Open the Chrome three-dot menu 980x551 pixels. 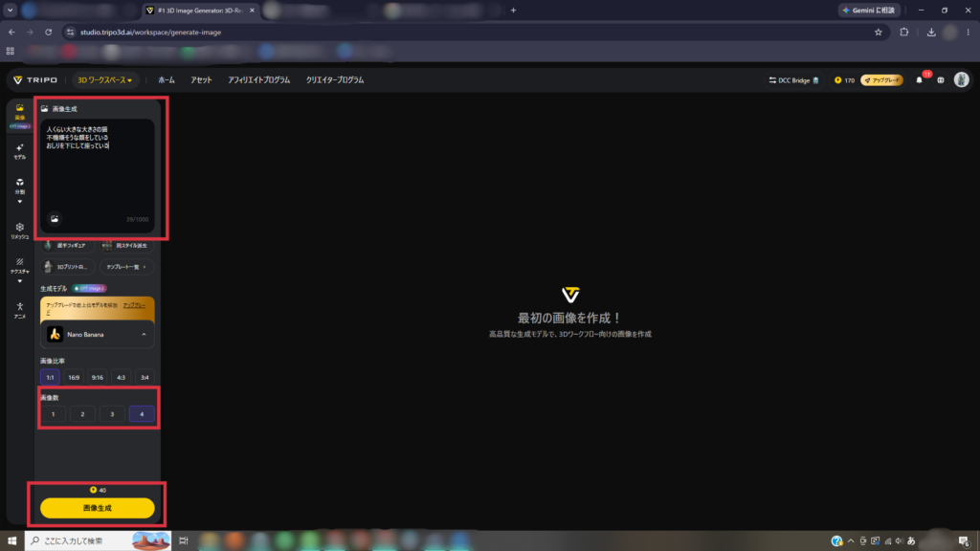(969, 32)
